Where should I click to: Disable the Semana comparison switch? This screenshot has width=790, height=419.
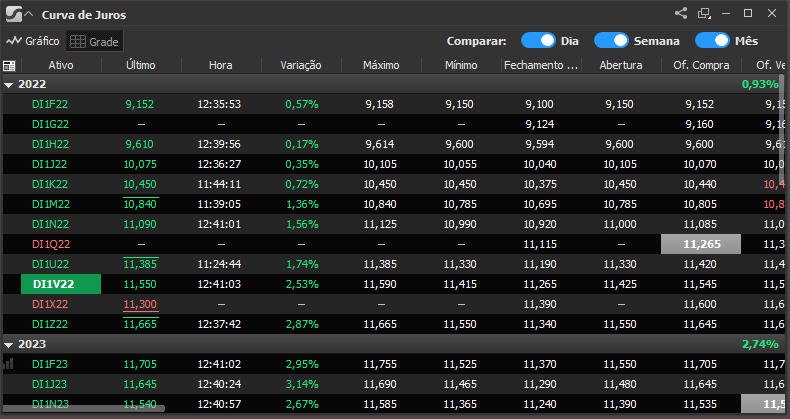pos(610,41)
